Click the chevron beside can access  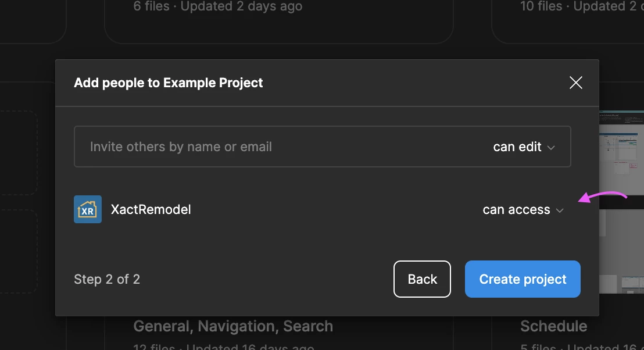click(x=559, y=210)
